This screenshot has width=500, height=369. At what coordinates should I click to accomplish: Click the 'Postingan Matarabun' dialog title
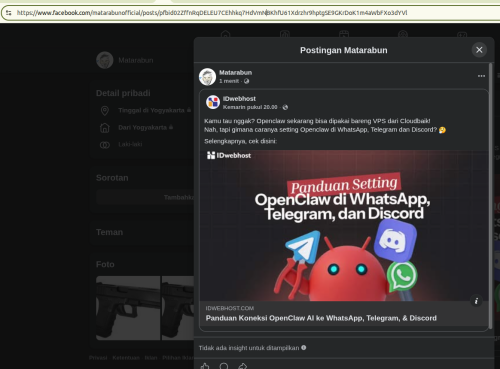[344, 50]
